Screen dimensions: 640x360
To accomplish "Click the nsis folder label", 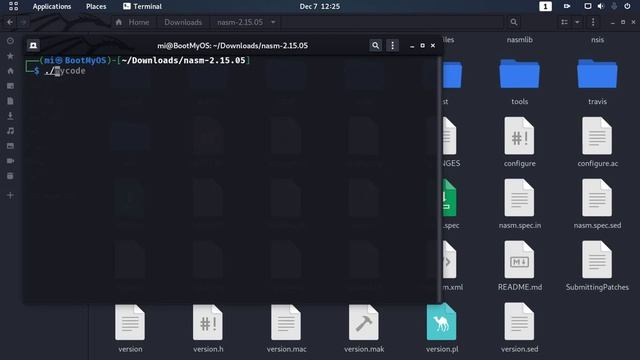I will [x=598, y=40].
